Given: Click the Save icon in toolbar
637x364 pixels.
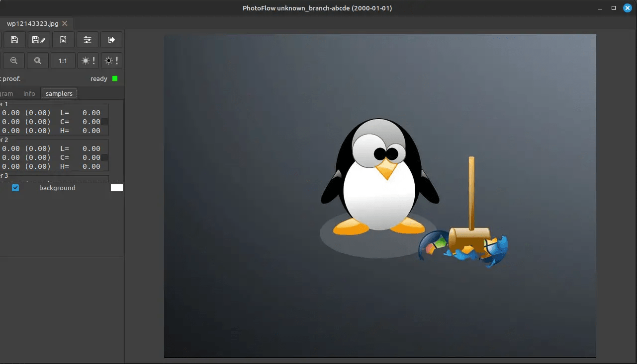Looking at the screenshot, I should coord(14,40).
